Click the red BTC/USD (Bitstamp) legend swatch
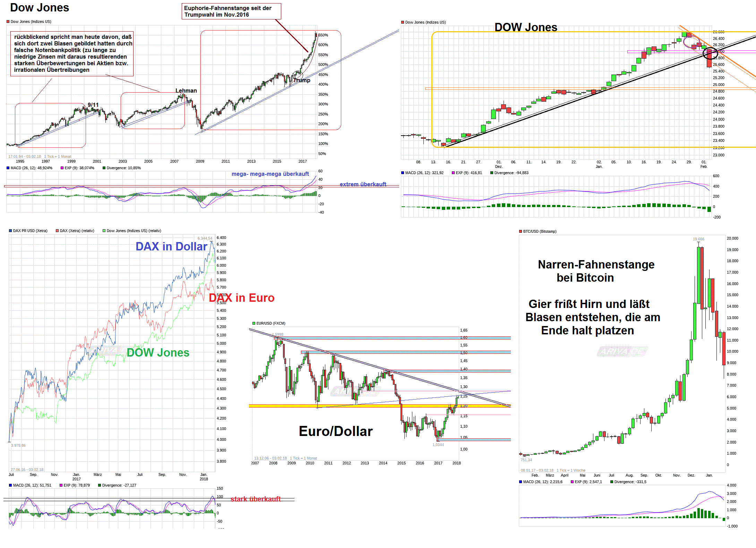756x548 pixels. pyautogui.click(x=521, y=231)
